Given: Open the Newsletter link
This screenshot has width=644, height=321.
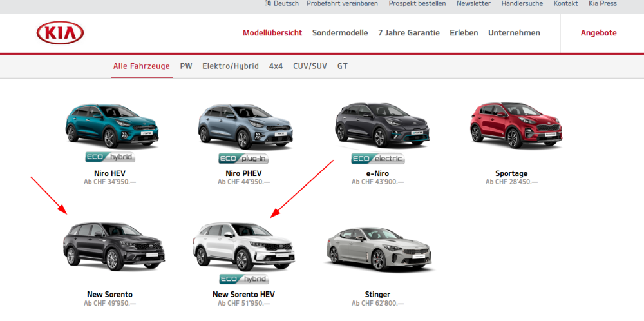Looking at the screenshot, I should 473,3.
